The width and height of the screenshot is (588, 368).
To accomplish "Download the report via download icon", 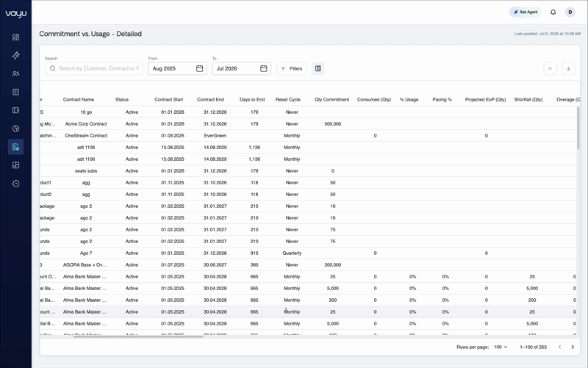I will click(568, 68).
